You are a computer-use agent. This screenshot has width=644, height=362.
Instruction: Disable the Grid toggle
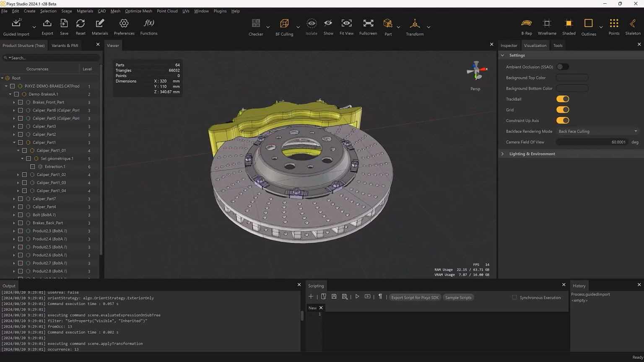[563, 109]
